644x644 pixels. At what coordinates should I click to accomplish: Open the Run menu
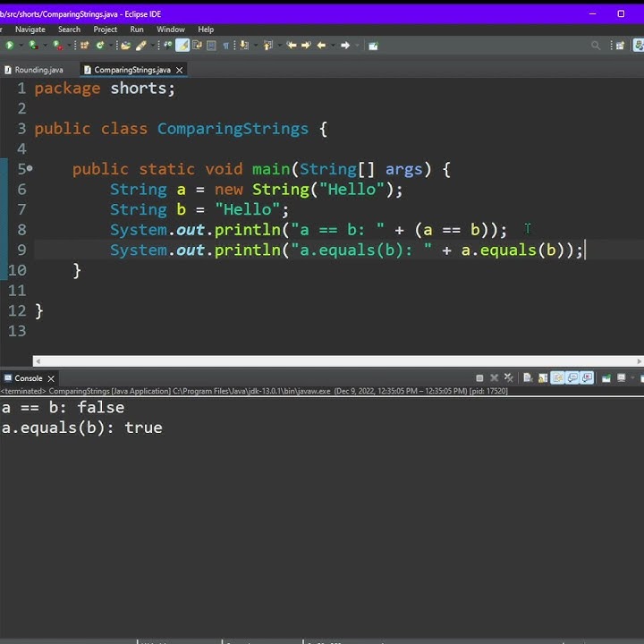137,30
